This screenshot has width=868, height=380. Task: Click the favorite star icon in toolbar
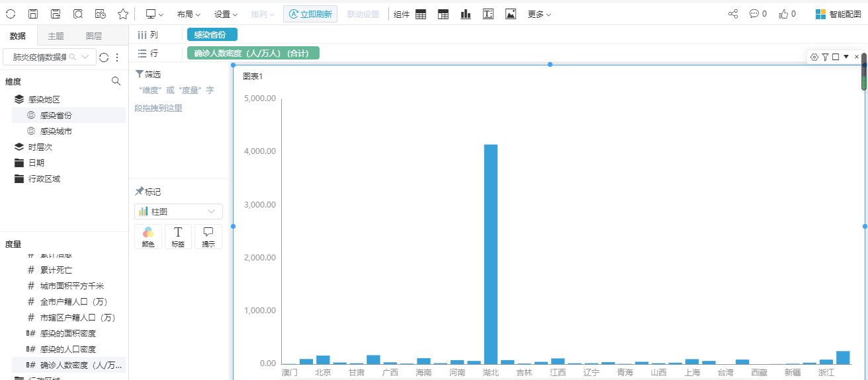[122, 14]
